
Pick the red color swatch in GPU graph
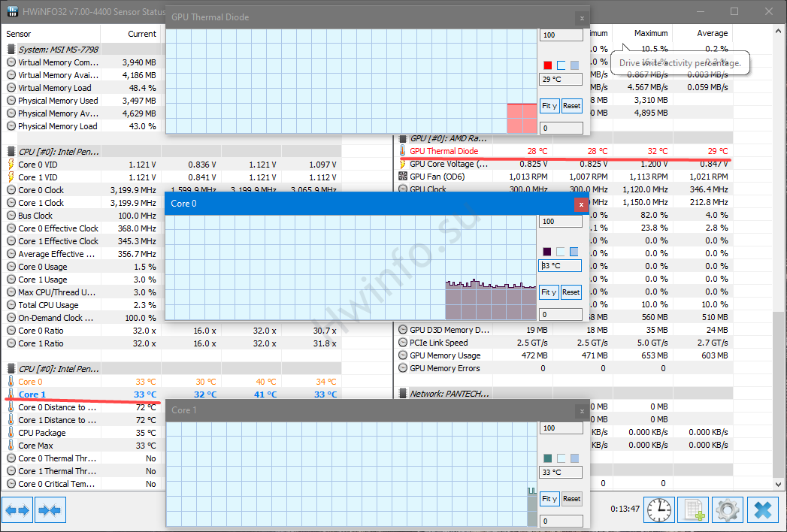point(548,65)
